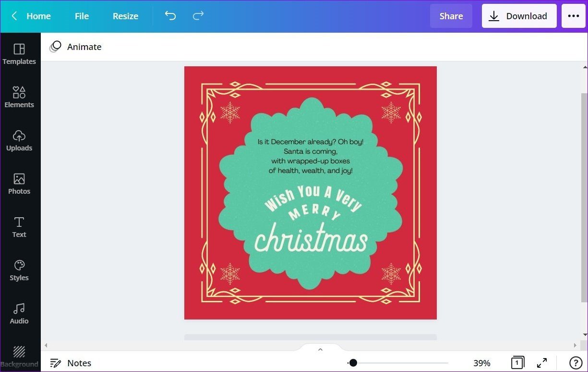Open the Elements panel

(x=19, y=98)
